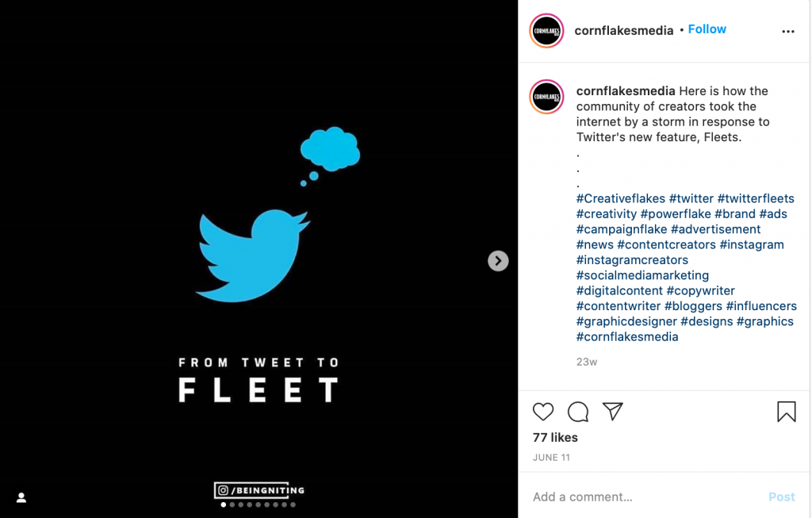Open the #socialmediamarketing hashtag

point(642,275)
